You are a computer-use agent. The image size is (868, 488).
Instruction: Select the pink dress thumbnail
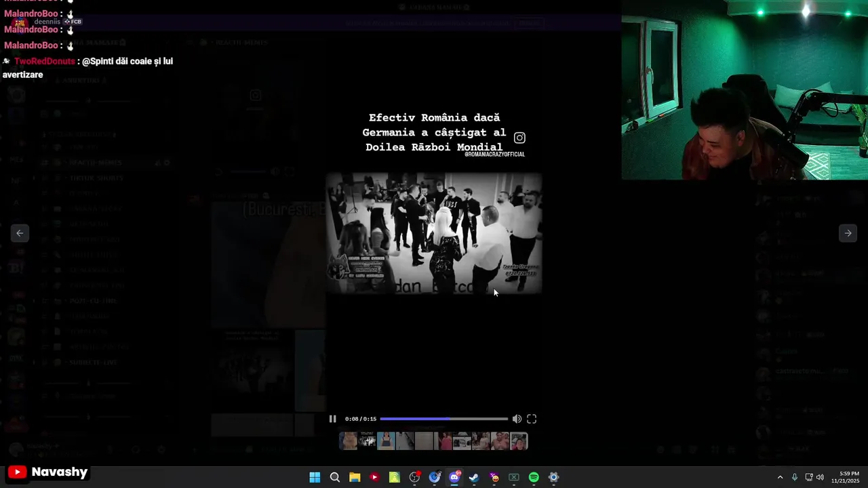(x=443, y=441)
